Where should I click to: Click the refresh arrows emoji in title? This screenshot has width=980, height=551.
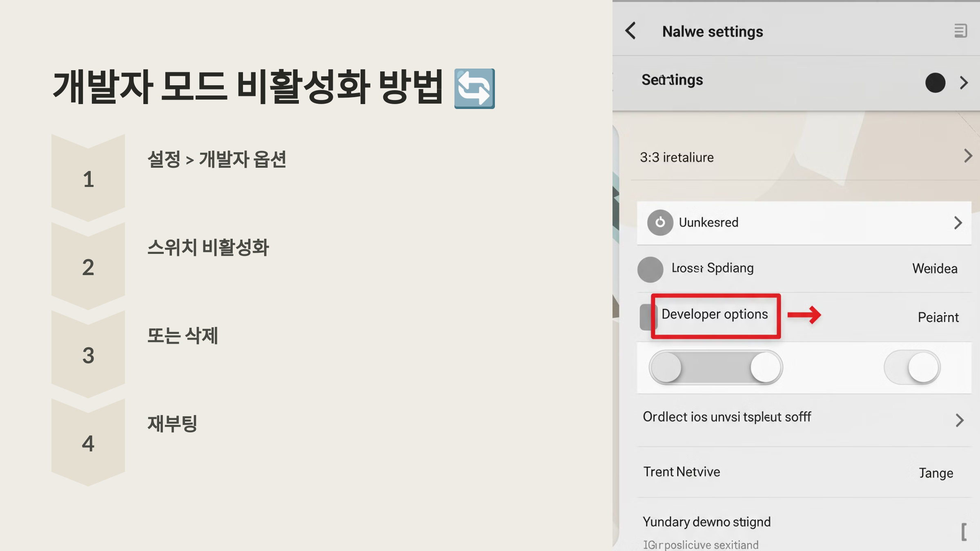coord(474,89)
